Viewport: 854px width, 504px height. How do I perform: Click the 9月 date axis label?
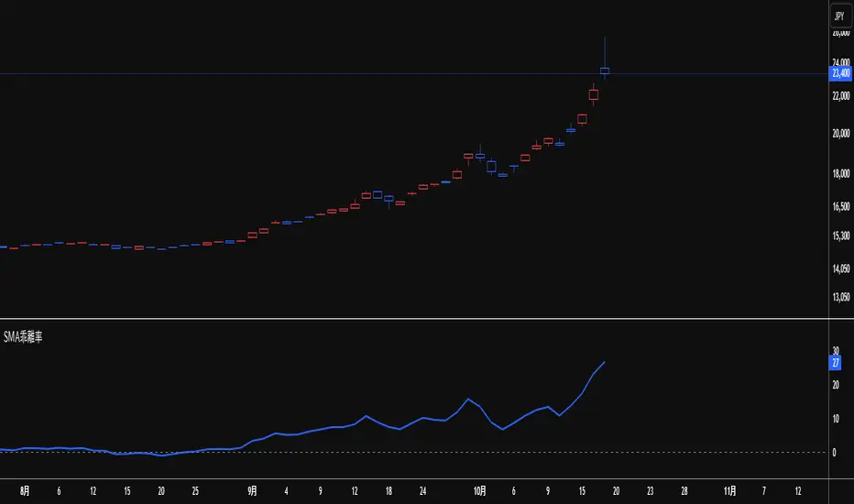click(252, 491)
